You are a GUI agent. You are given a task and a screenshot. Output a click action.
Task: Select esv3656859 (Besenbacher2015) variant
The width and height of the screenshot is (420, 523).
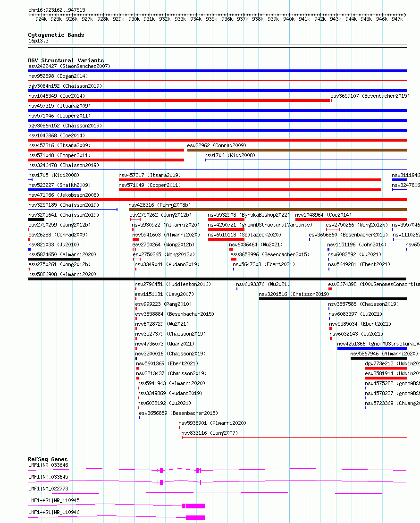pos(178,413)
